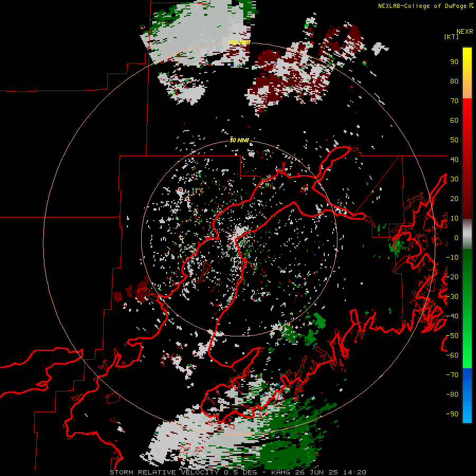Click the blue bottom segment of color bar

(x=467, y=396)
